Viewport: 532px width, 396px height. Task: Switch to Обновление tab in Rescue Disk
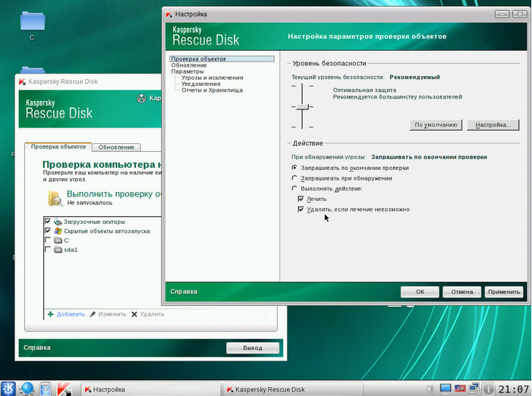[116, 147]
